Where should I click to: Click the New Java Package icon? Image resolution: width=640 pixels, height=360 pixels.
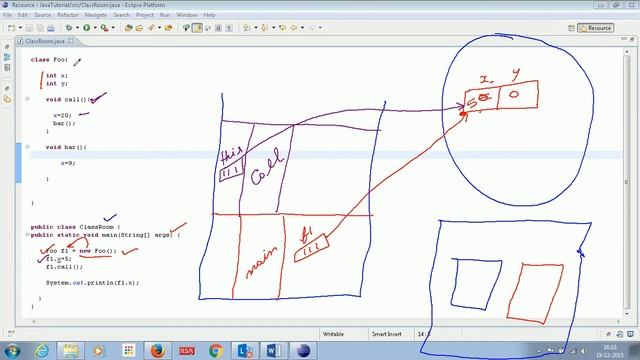tap(129, 28)
